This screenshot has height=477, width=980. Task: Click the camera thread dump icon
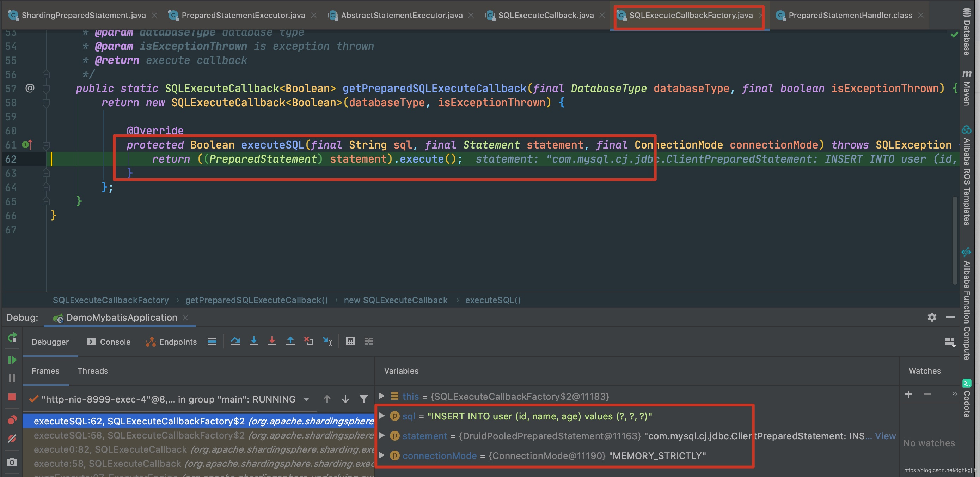[12, 462]
